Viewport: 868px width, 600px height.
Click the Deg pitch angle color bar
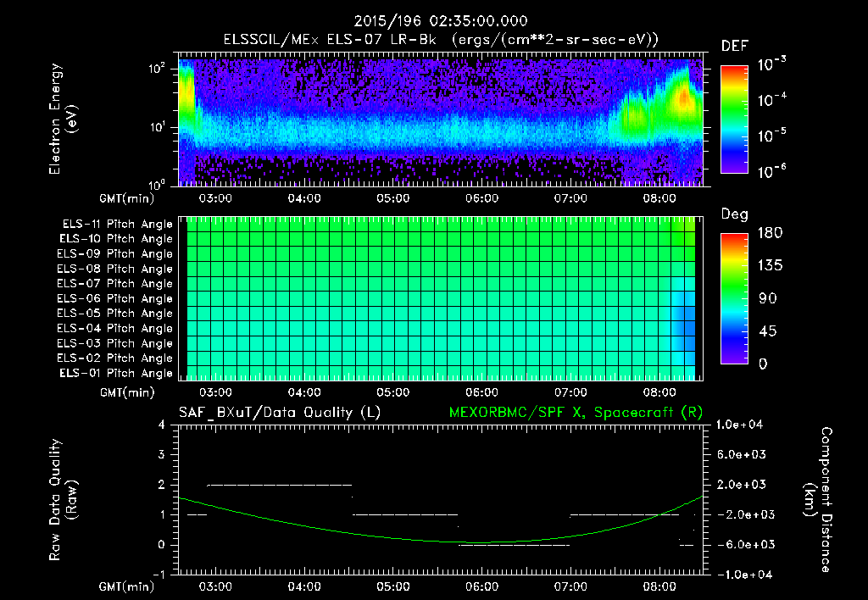tap(734, 298)
